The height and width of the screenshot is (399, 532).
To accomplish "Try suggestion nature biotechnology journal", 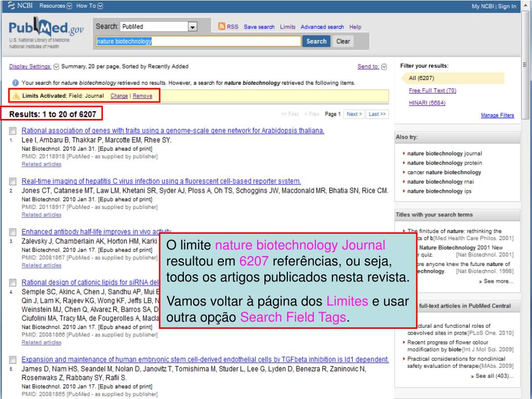I will pos(445,153).
